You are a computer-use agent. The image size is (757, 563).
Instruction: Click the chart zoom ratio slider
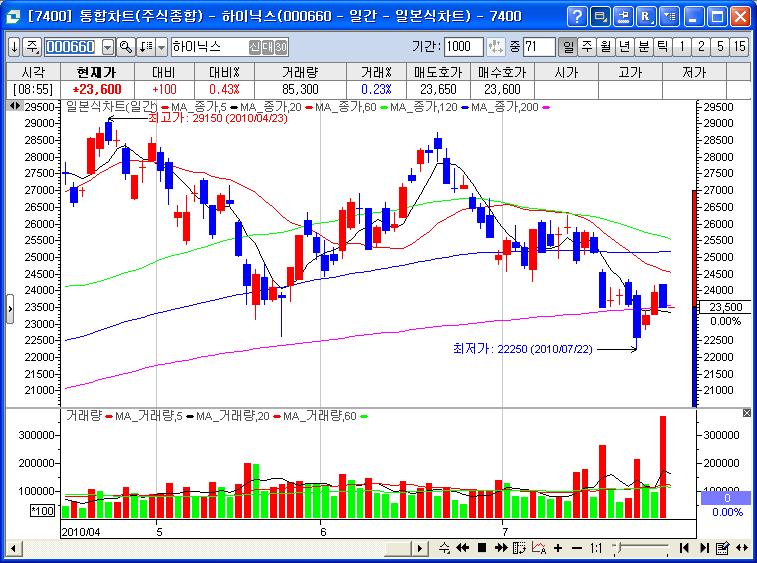coord(640,548)
